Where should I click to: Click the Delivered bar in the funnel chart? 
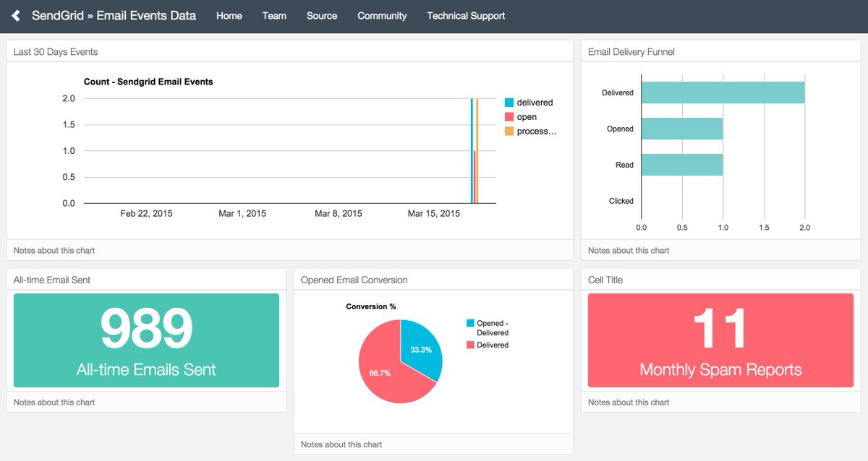pos(722,92)
